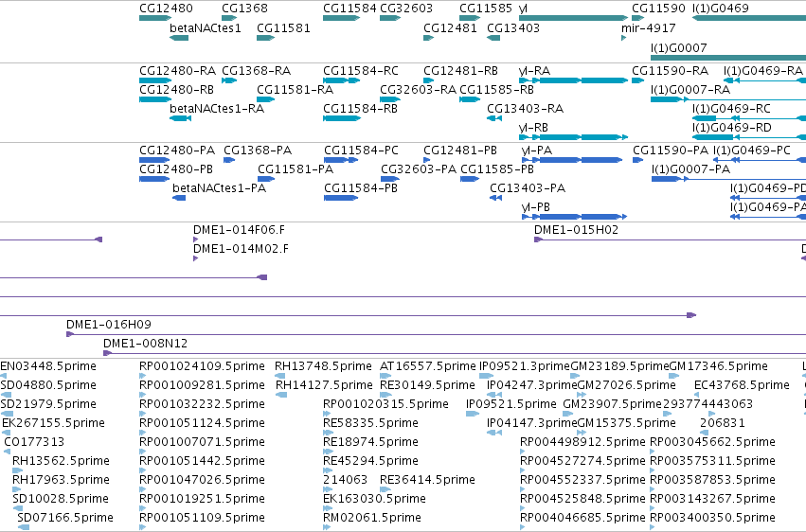806x532 pixels.
Task: Select EST RH13748.5prime
Action: (x=279, y=376)
